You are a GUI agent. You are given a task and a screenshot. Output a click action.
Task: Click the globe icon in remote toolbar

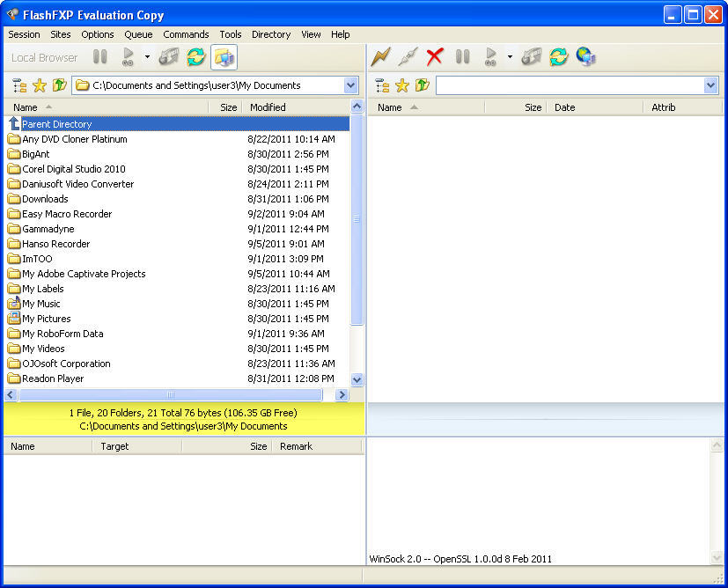(585, 57)
